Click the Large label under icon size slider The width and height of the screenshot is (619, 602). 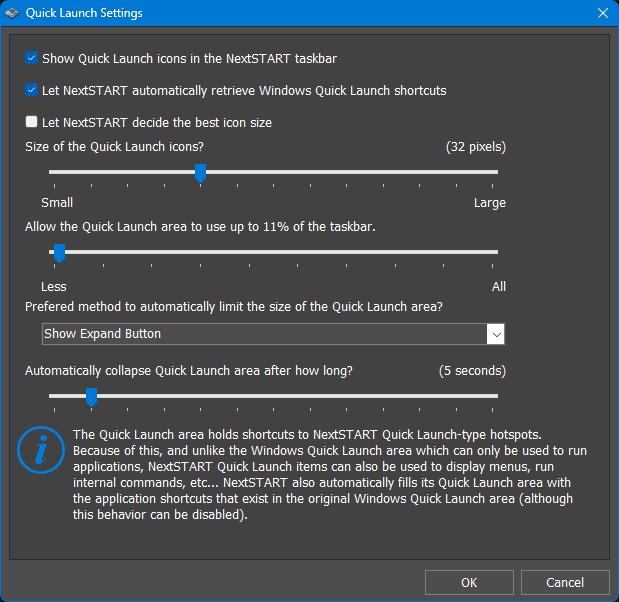click(x=490, y=203)
